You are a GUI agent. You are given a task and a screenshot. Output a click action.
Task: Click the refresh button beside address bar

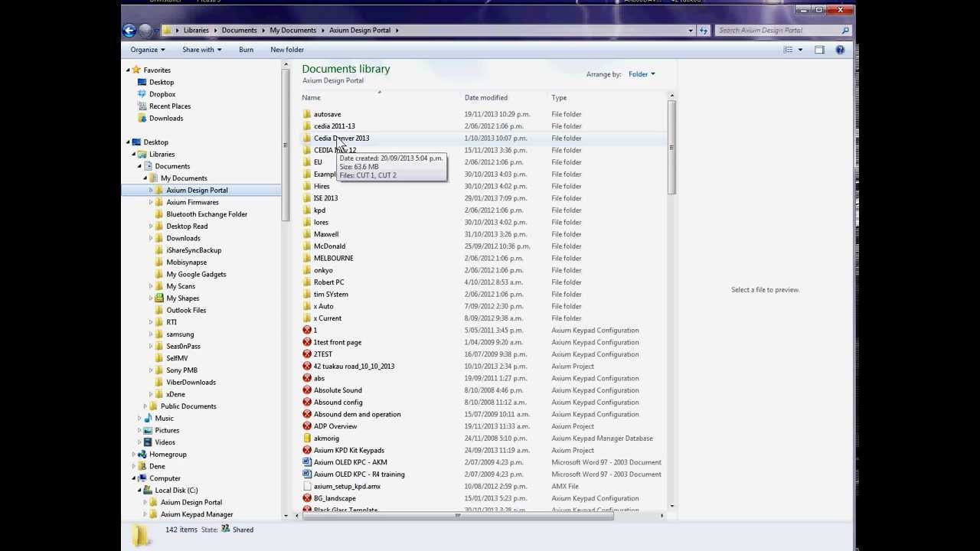pos(704,30)
